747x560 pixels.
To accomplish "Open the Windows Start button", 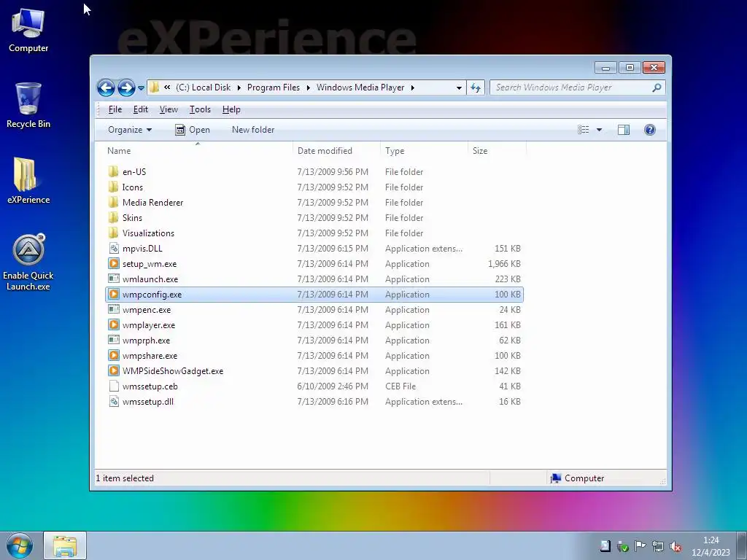I will click(x=20, y=545).
